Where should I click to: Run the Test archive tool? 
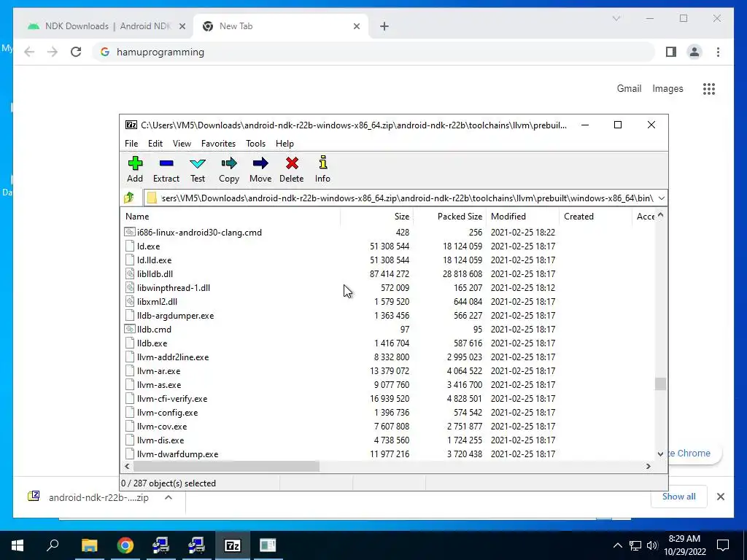(x=198, y=163)
